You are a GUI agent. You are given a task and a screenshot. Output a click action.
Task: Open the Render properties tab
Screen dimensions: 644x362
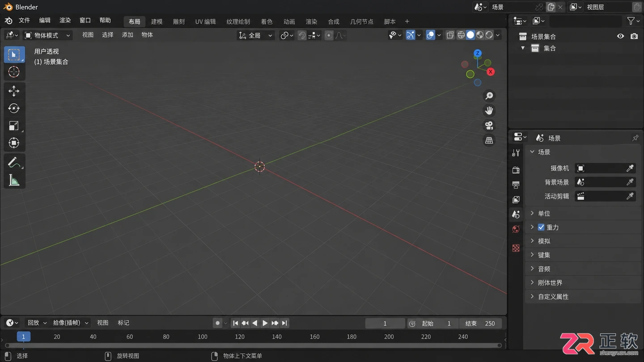pos(516,170)
